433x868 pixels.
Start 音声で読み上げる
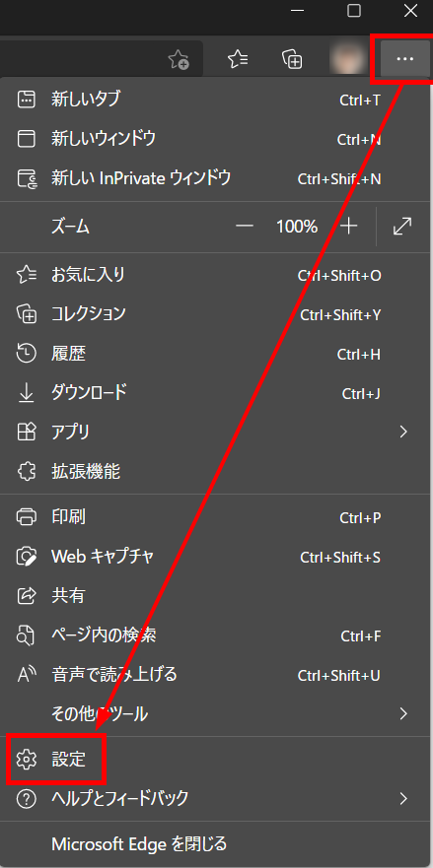point(216,674)
